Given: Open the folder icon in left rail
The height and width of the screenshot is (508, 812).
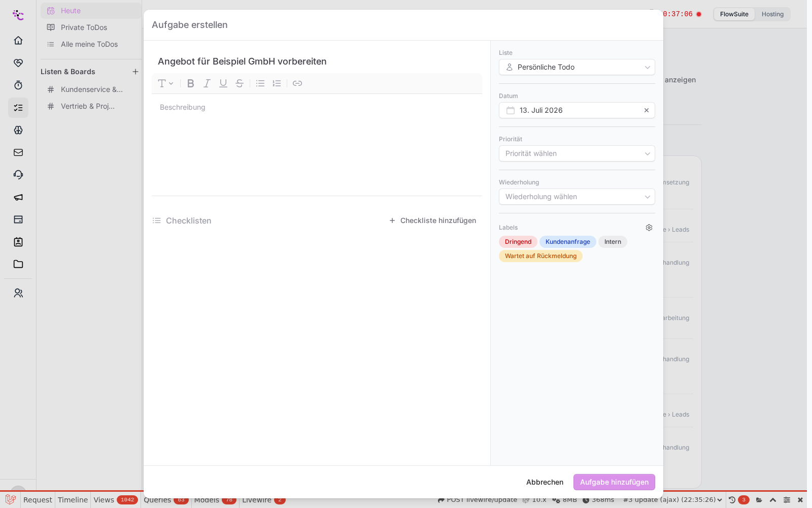Looking at the screenshot, I should (18, 264).
